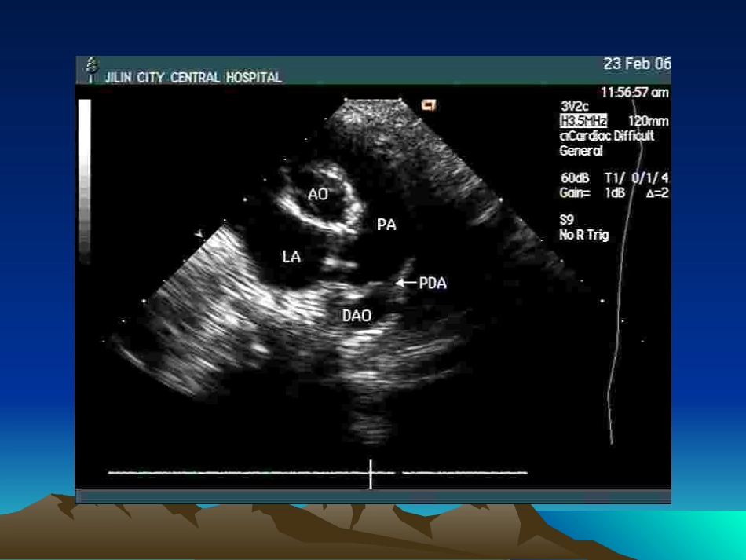The image size is (746, 560).
Task: Click the 'DAO' annotation label
Action: click(357, 316)
